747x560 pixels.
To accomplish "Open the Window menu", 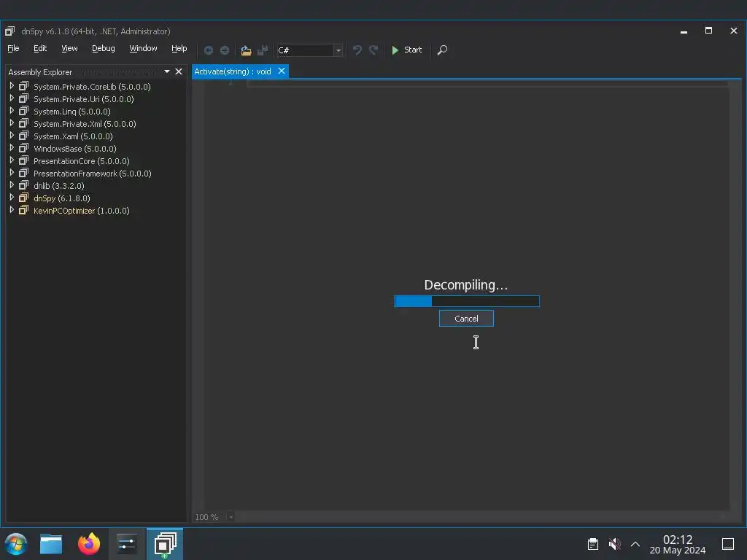I will pos(143,49).
